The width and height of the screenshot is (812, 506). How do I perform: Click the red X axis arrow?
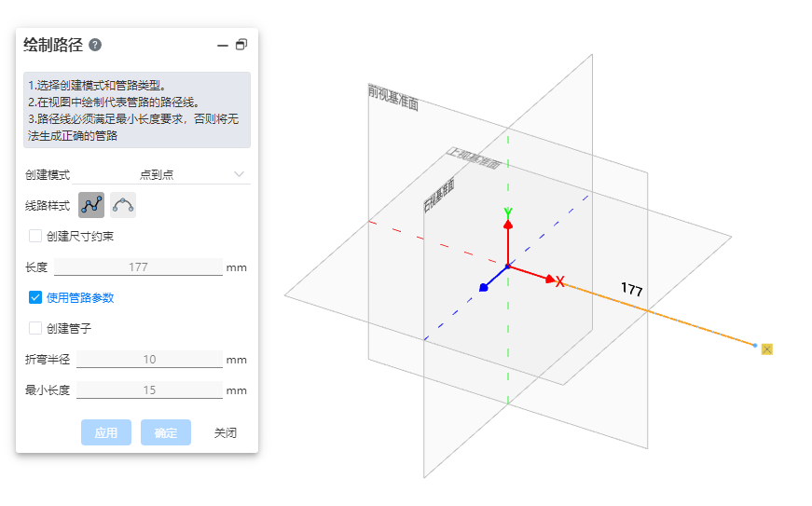point(552,279)
